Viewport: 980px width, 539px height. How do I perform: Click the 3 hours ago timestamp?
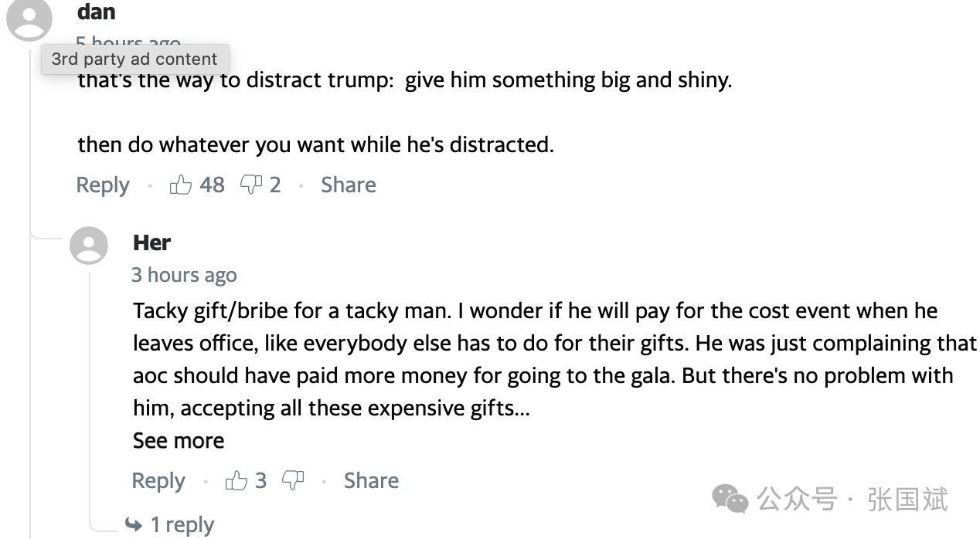(x=184, y=276)
